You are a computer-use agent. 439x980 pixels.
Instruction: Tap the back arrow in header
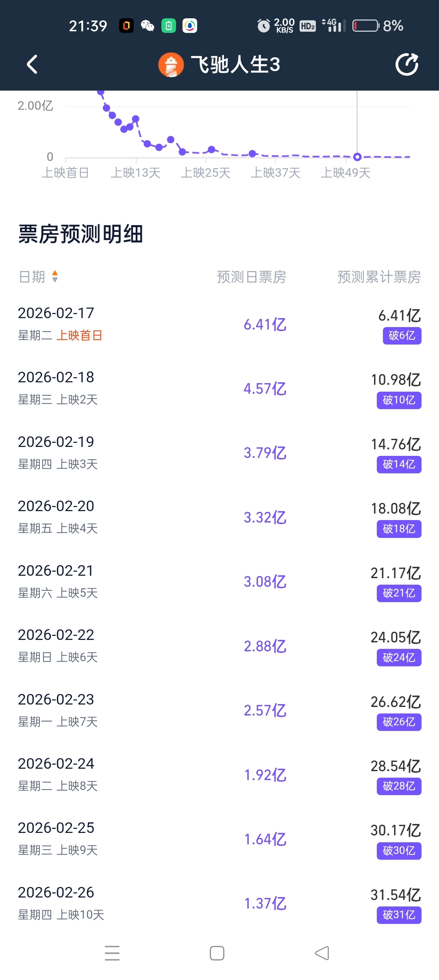click(32, 65)
